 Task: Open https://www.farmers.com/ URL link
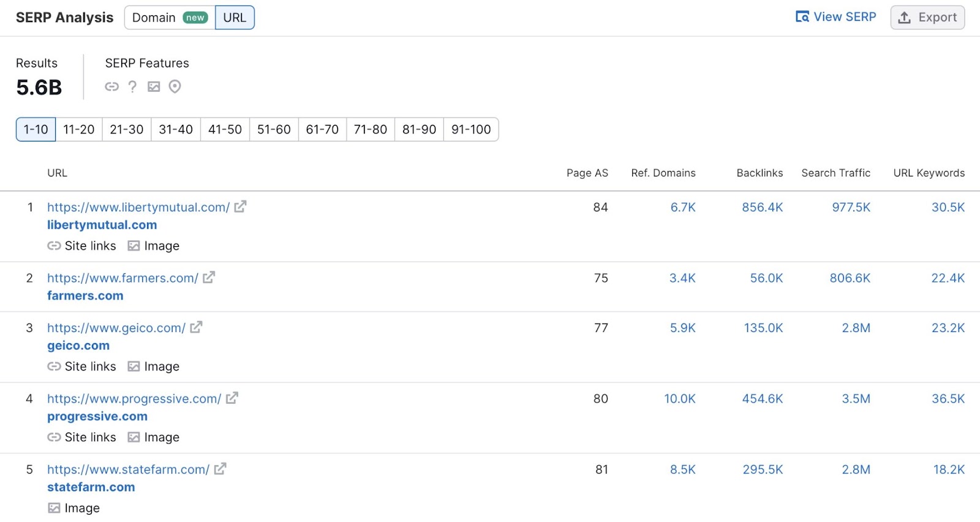coord(123,278)
